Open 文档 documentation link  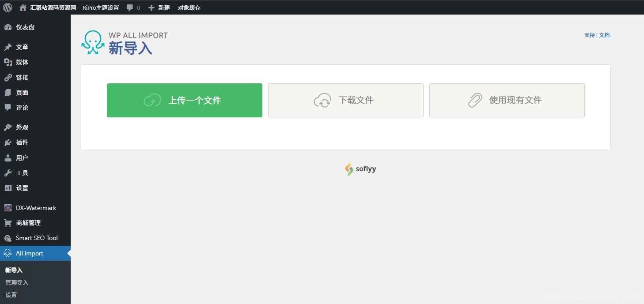(604, 35)
